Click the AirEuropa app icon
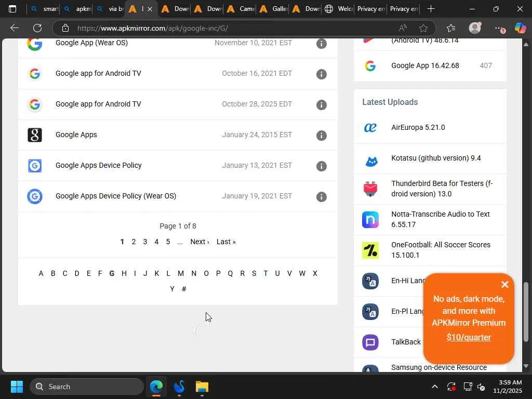 [x=370, y=128]
